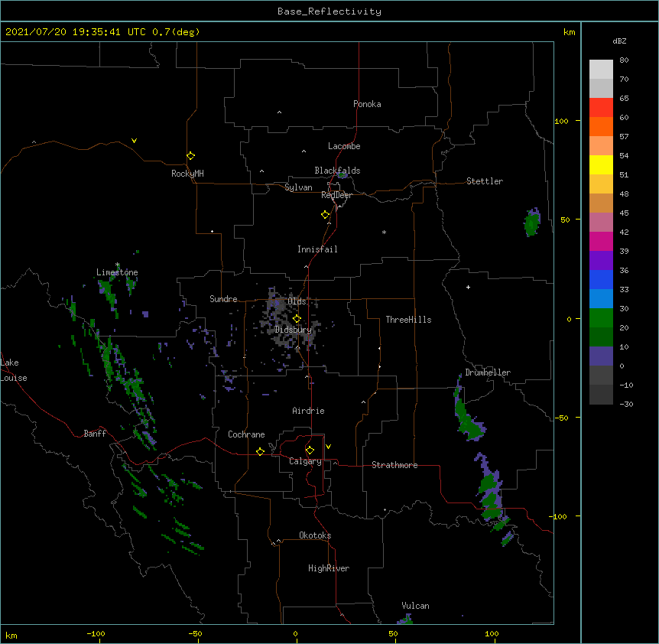Select the blue 36-33 dBZ legend swatch

(x=601, y=279)
